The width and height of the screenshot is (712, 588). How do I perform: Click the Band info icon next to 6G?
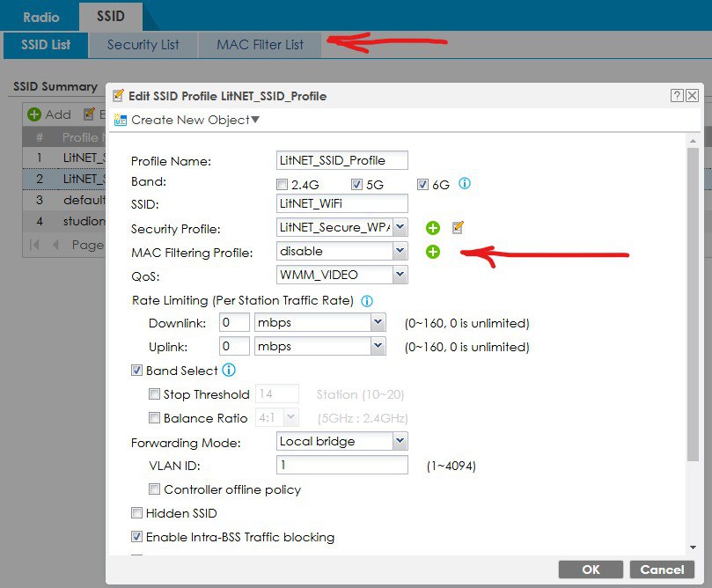click(465, 183)
